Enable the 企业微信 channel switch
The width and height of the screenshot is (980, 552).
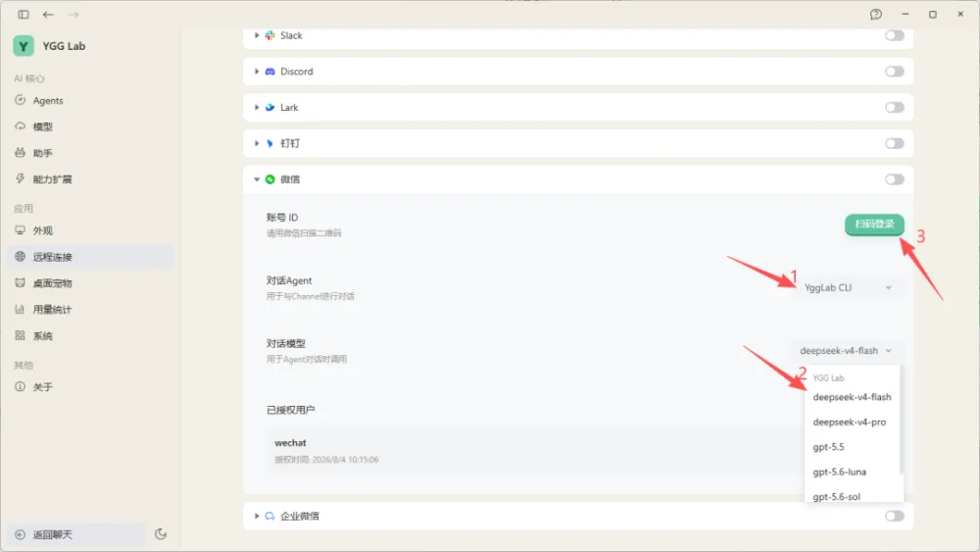(x=895, y=516)
